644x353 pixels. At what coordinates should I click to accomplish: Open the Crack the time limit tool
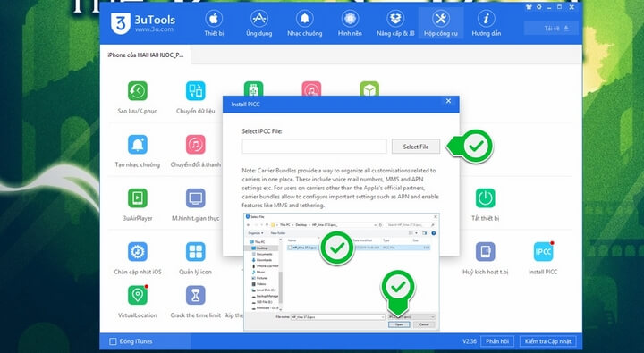(196, 302)
